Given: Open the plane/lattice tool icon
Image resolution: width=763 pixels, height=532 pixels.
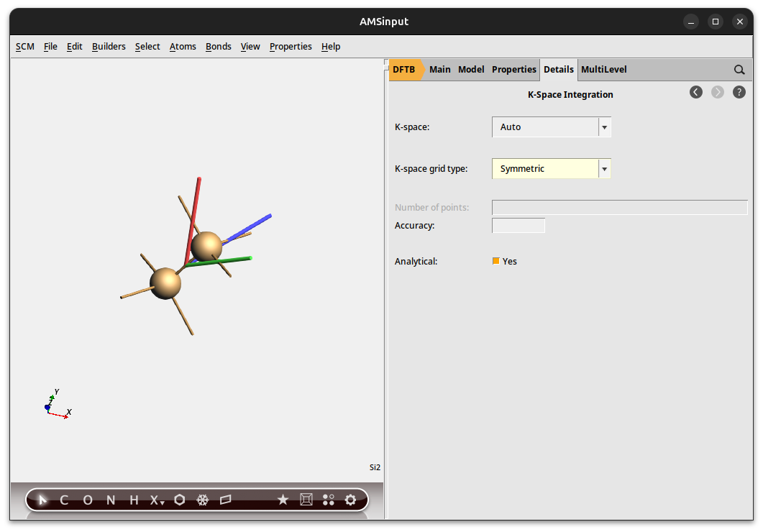Looking at the screenshot, I should (x=225, y=500).
